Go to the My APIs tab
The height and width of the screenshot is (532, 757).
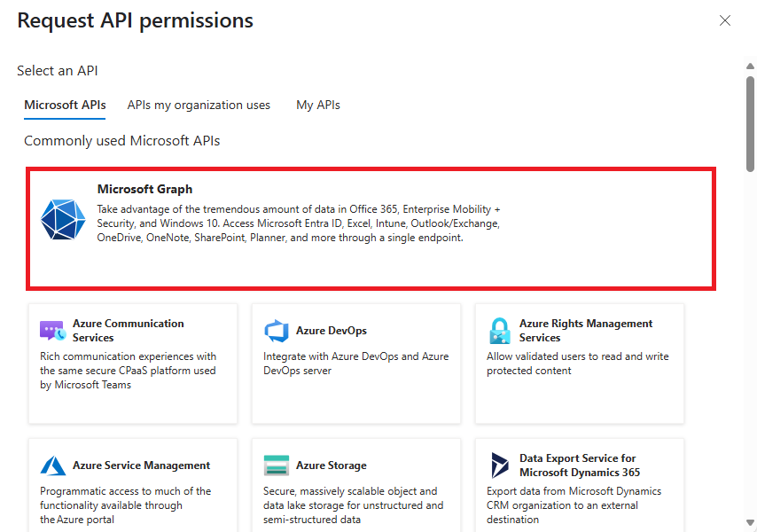click(318, 105)
